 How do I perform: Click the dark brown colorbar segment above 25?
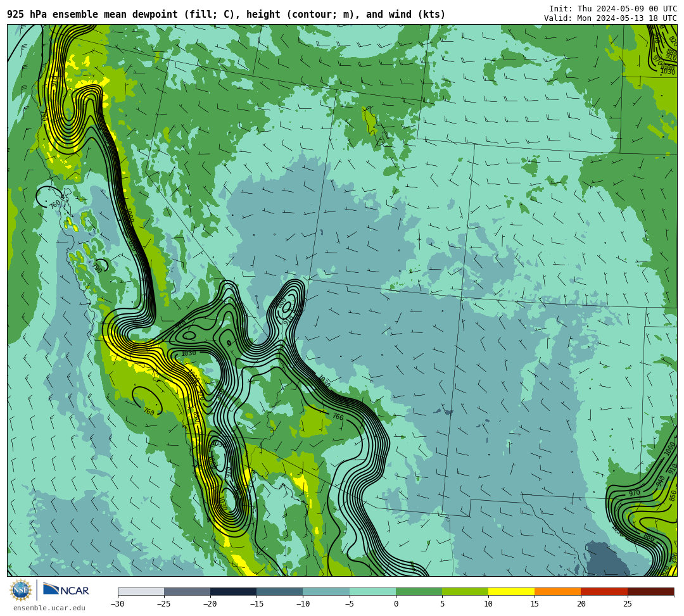coord(650,591)
